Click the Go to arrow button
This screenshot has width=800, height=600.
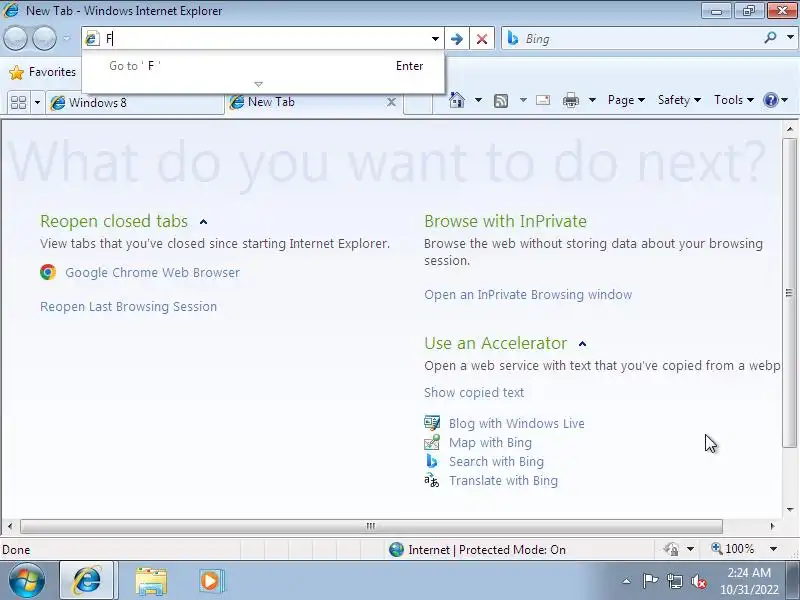(457, 39)
